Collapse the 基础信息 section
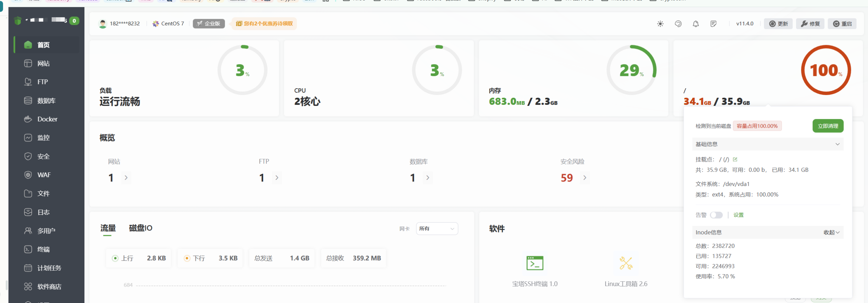 837,145
